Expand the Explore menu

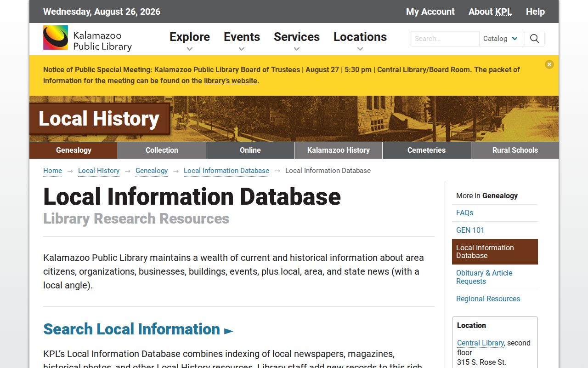[190, 40]
